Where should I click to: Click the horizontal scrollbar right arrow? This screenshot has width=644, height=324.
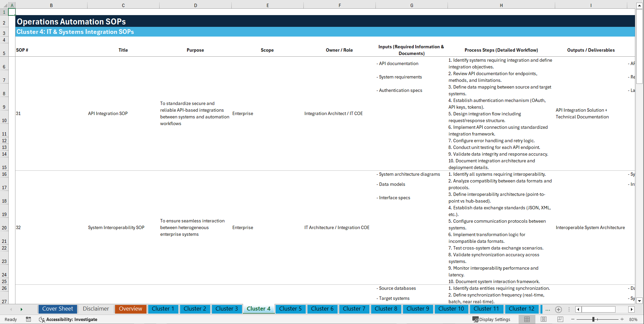tap(632, 310)
